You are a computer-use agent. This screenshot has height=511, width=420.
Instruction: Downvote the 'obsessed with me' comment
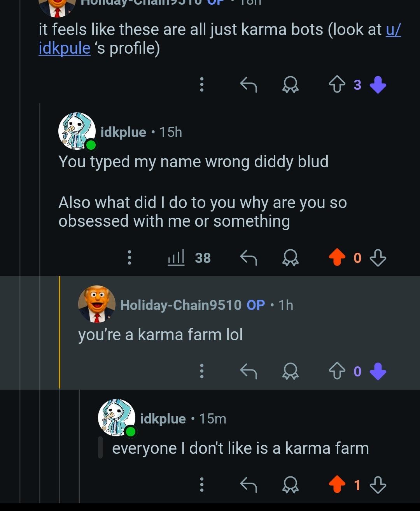click(378, 257)
